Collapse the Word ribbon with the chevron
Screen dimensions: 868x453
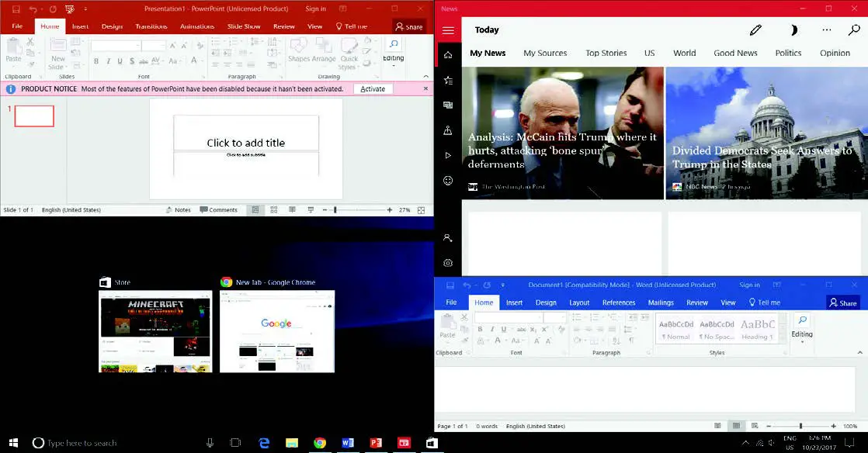pyautogui.click(x=859, y=352)
